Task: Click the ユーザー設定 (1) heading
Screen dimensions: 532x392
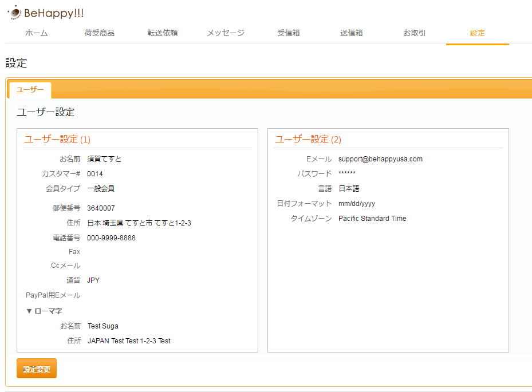Action: tap(57, 139)
